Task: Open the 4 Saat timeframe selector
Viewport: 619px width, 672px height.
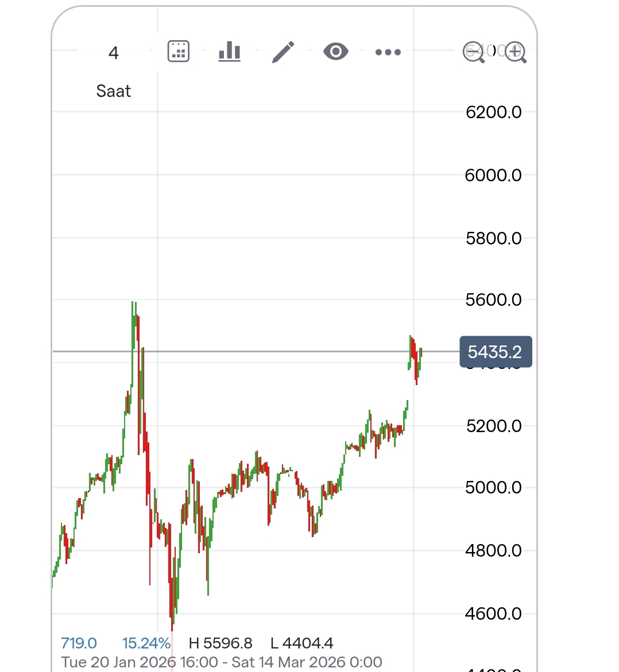Action: click(114, 54)
